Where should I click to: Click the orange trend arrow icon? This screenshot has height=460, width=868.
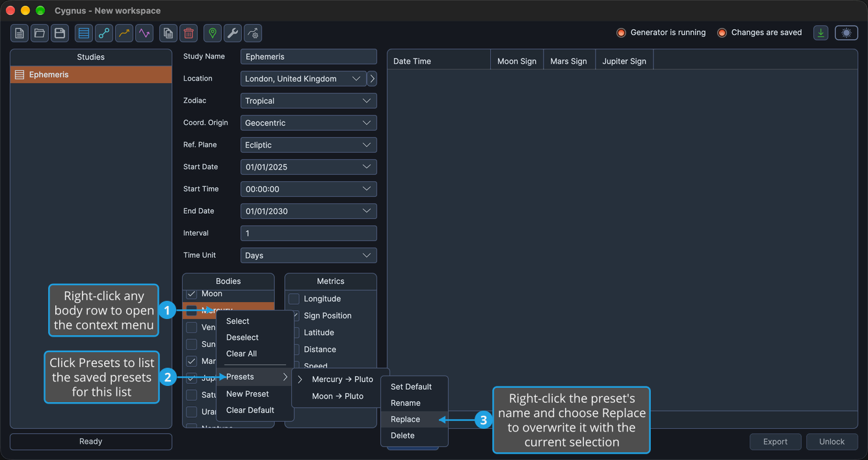[x=124, y=33]
